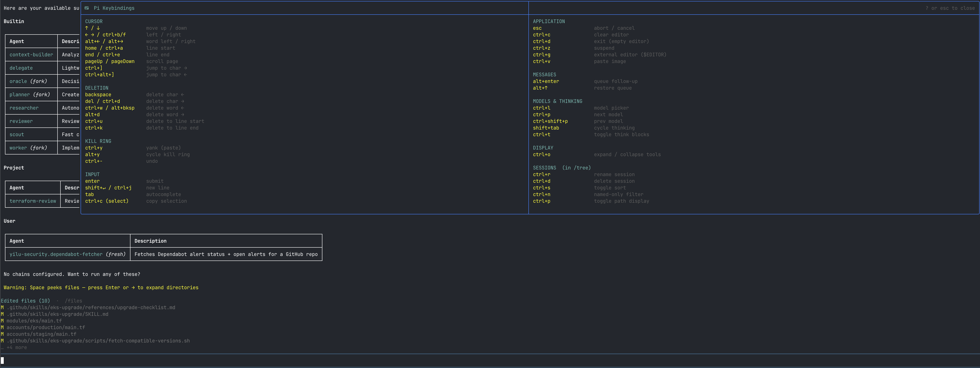Click the terminal input prompt cursor line
The height and width of the screenshot is (368, 980).
[x=490, y=360]
